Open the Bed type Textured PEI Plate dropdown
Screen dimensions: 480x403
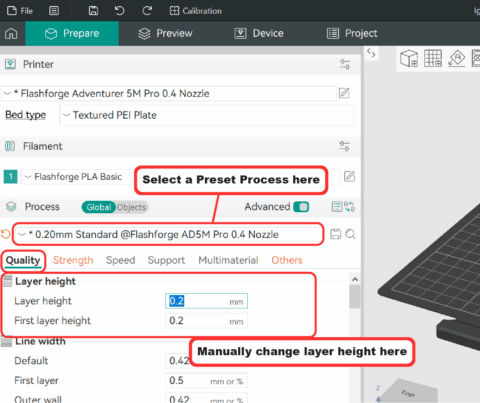pos(206,115)
